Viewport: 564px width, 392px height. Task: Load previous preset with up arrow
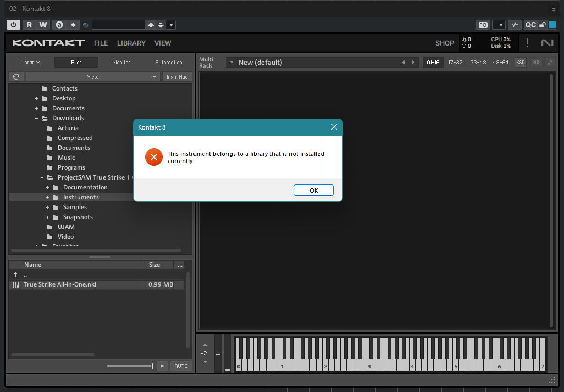(151, 25)
